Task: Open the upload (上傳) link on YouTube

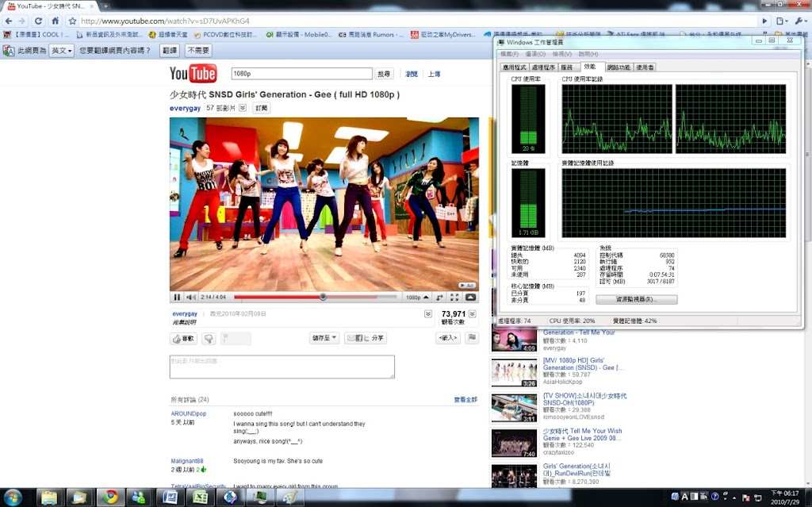Action: pos(434,74)
